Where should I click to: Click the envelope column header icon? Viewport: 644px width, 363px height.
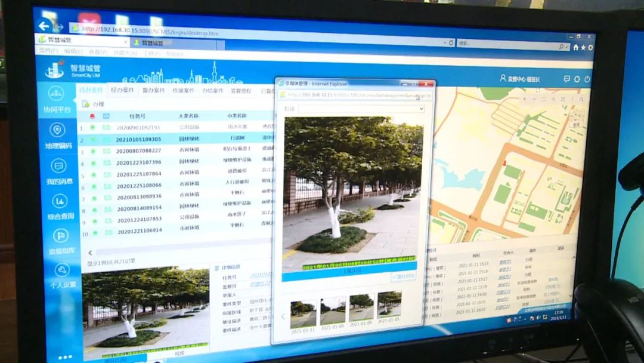[106, 116]
